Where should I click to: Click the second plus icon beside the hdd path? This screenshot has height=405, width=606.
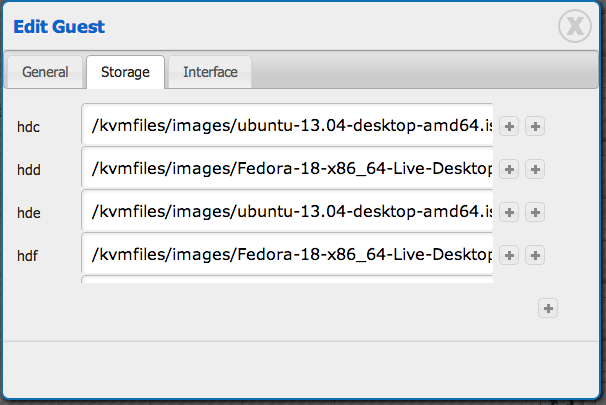pyautogui.click(x=535, y=169)
